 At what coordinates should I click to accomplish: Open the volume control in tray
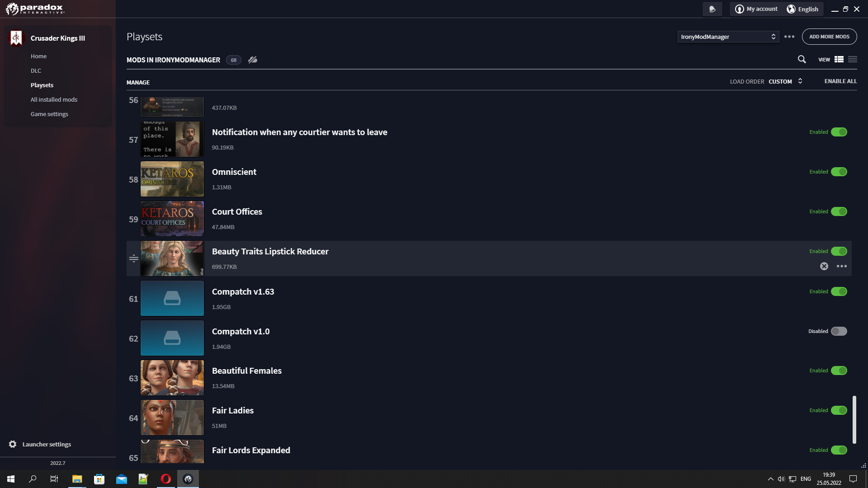[781, 479]
